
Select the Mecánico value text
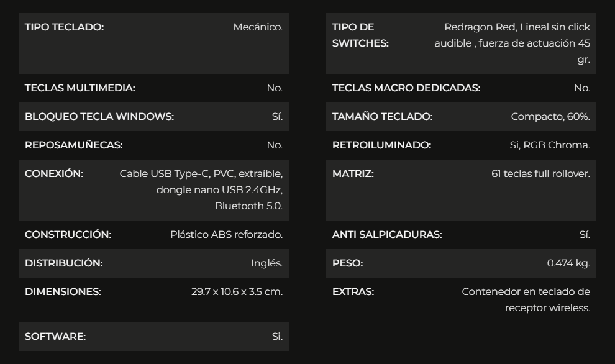point(258,27)
